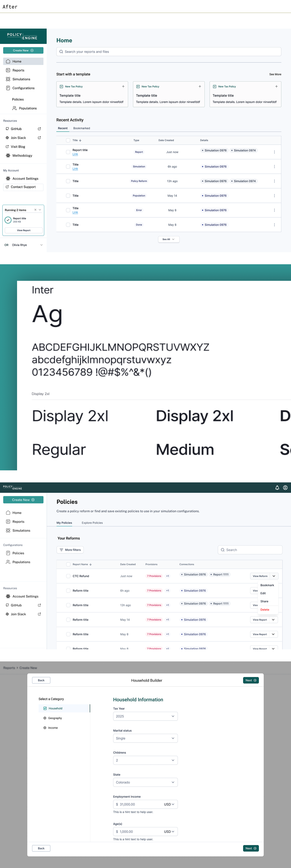Check the Error row checkbox

tap(68, 210)
